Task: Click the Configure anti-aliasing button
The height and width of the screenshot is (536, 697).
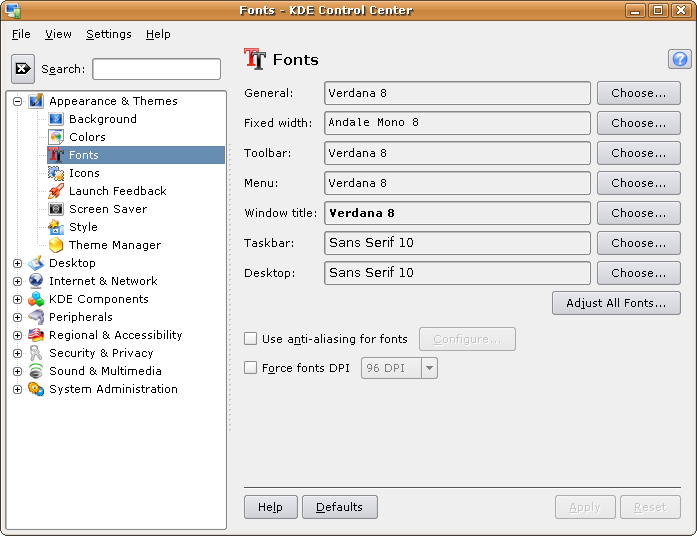Action: pyautogui.click(x=467, y=339)
